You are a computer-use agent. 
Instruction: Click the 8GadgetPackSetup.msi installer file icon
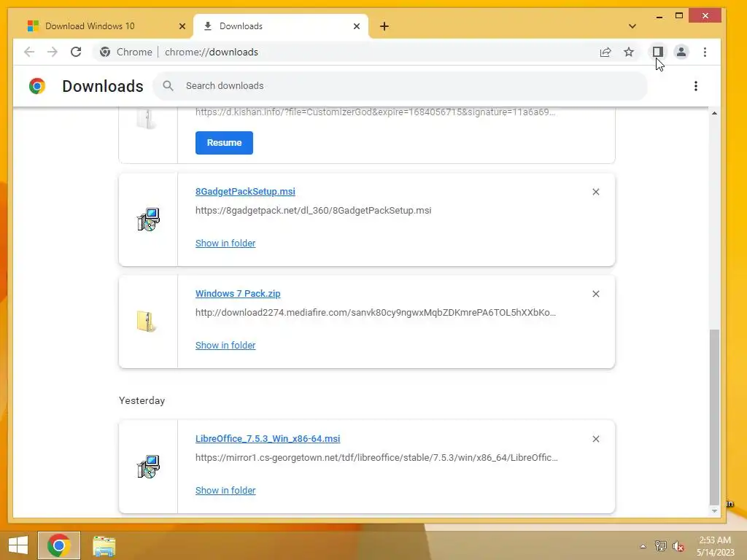(148, 219)
